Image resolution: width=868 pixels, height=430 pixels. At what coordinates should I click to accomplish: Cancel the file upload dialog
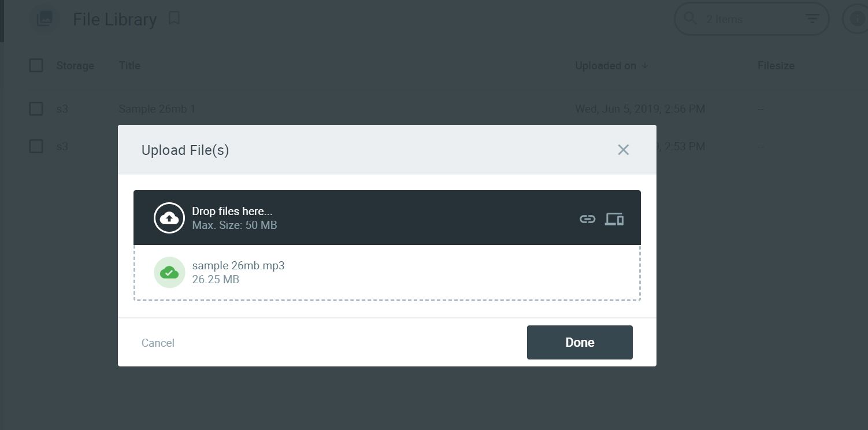[157, 342]
